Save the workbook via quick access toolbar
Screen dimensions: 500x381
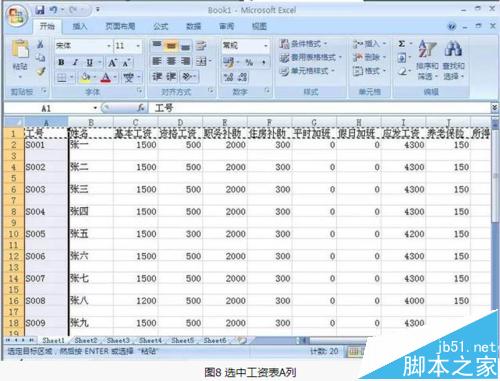[x=40, y=10]
